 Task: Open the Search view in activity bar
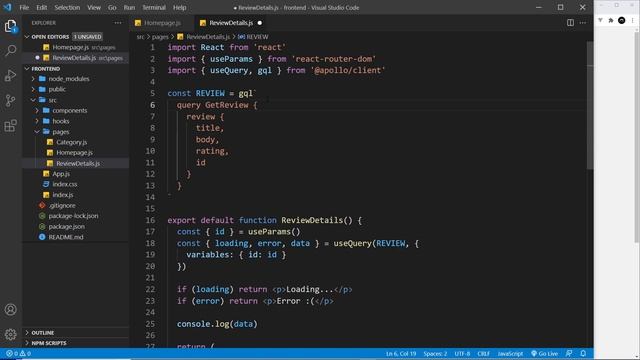point(11,51)
